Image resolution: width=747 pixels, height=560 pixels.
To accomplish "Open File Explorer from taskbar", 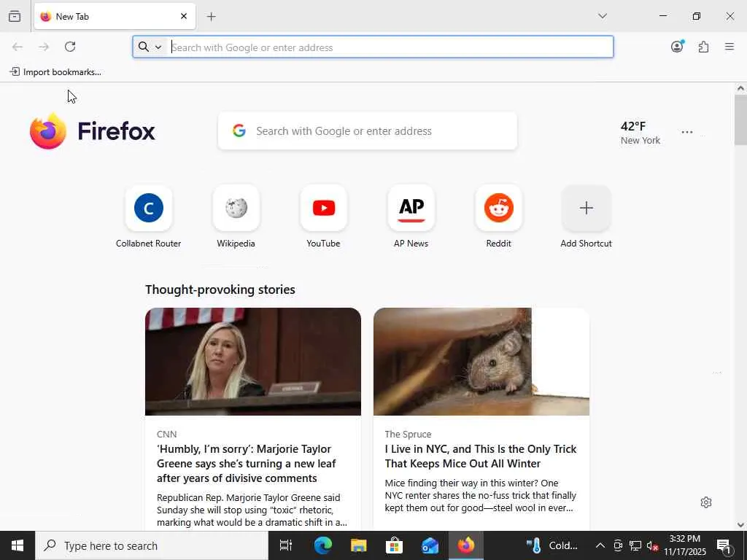I will pyautogui.click(x=358, y=545).
